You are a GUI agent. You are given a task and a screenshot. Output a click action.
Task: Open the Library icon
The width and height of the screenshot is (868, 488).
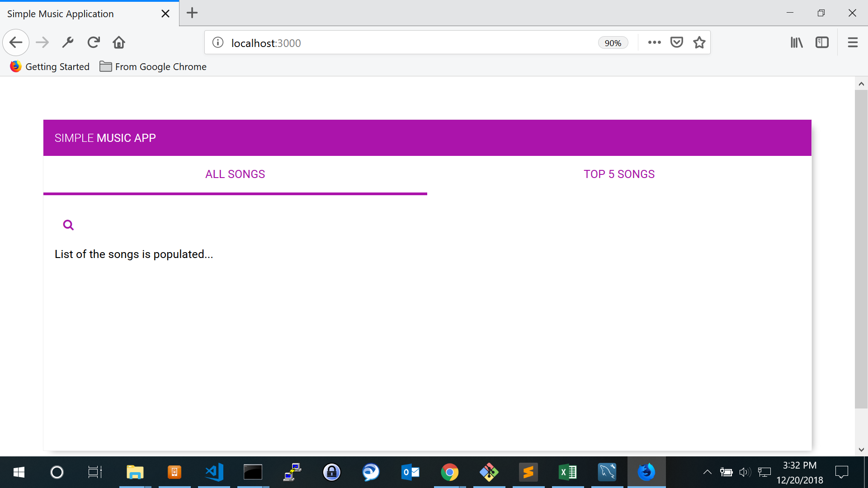coord(797,42)
